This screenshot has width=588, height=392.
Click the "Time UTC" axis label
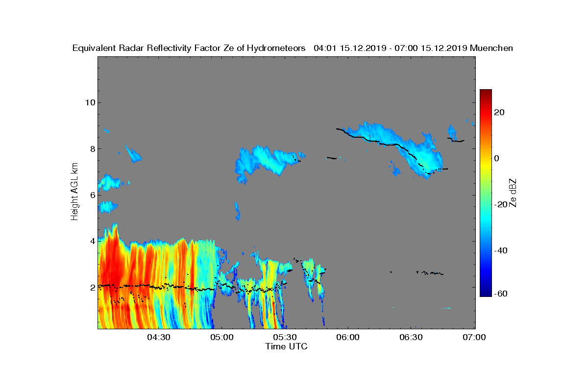pyautogui.click(x=286, y=346)
